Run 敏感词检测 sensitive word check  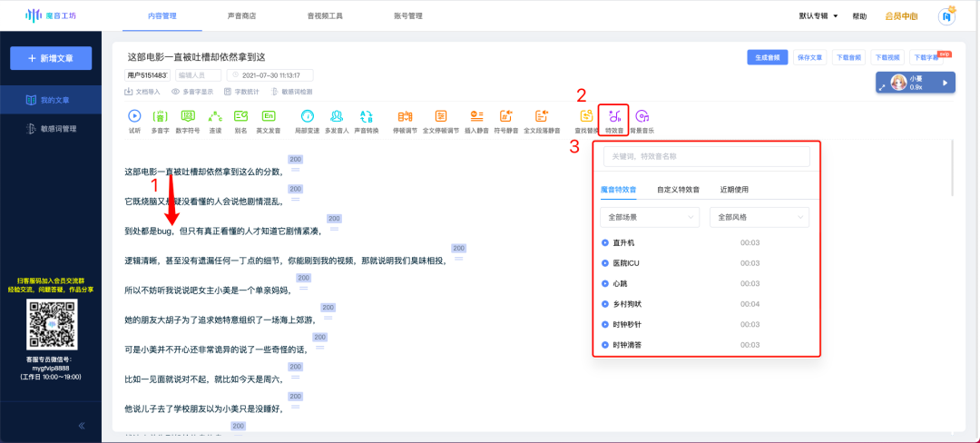point(292,91)
